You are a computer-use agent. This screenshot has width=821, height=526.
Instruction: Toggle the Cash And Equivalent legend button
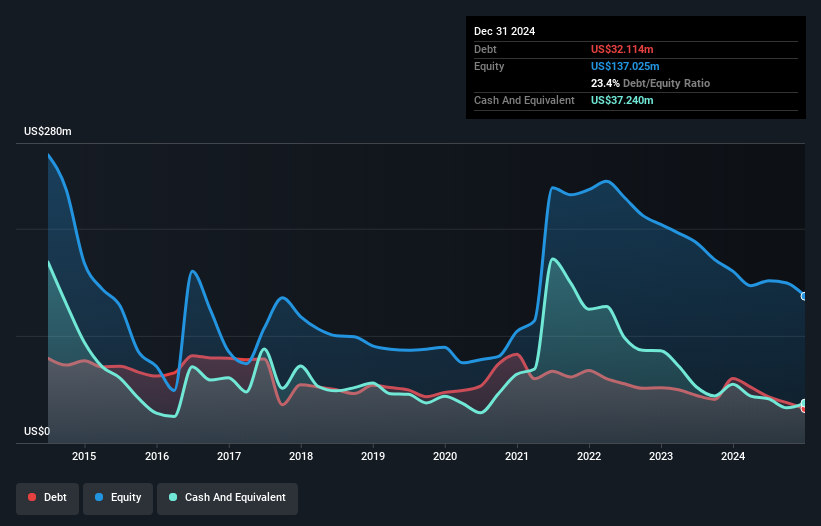click(228, 498)
